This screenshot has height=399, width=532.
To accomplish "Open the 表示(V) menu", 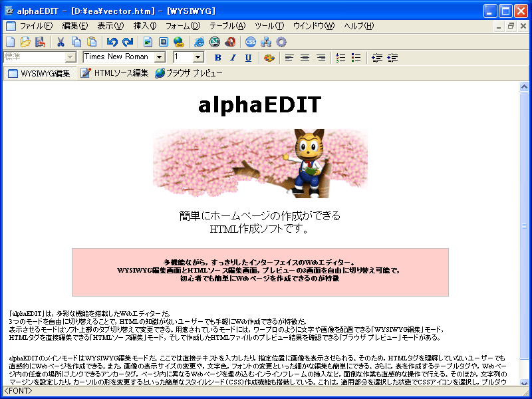I will click(110, 26).
